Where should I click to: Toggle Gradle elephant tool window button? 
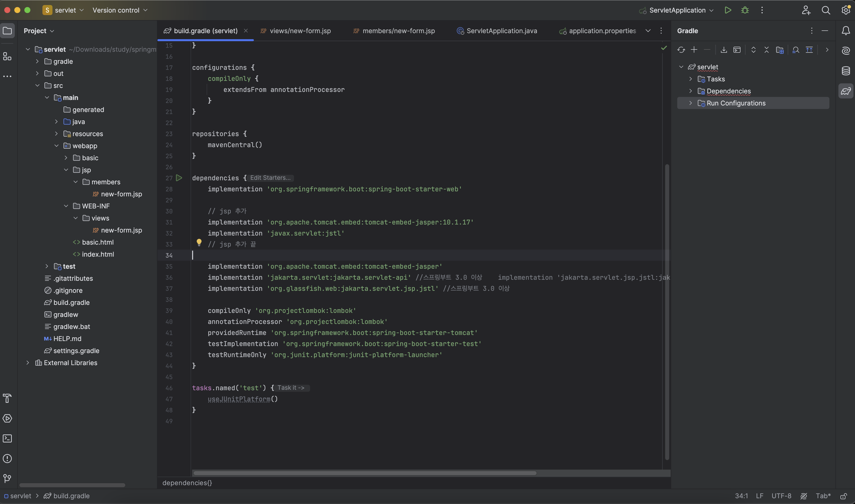pos(846,91)
